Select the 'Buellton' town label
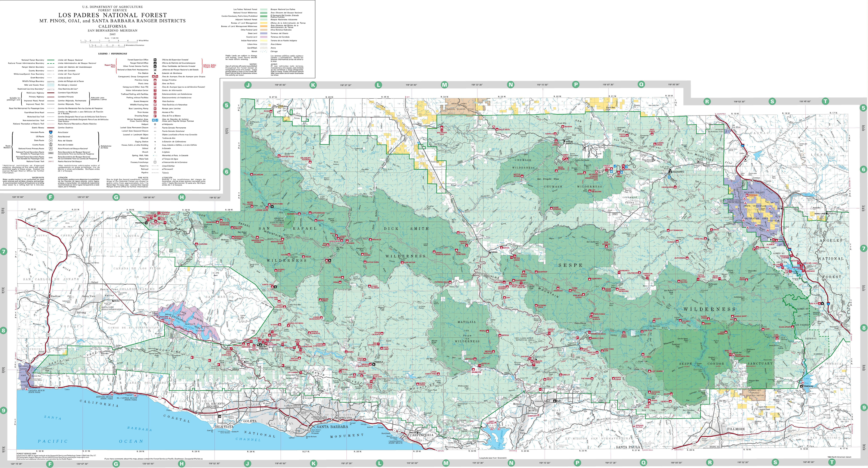The width and height of the screenshot is (868, 468). pos(56,296)
